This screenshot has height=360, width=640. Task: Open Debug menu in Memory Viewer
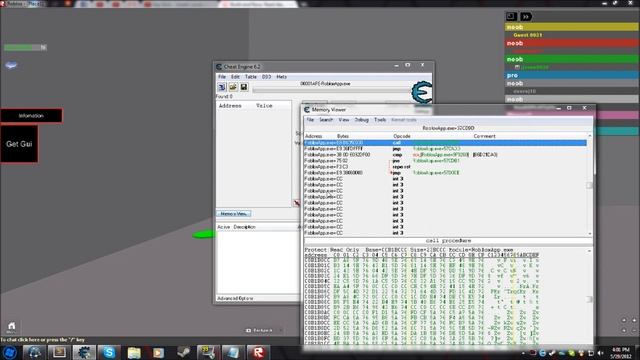362,120
